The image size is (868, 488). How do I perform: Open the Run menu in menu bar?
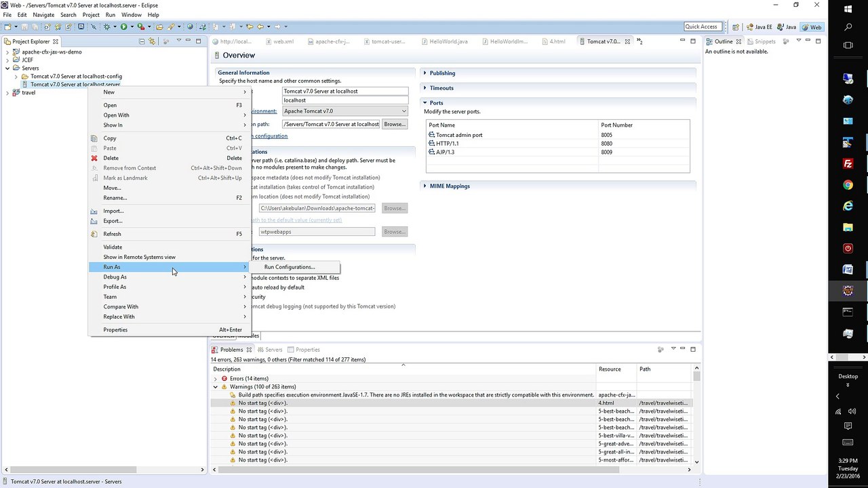110,15
